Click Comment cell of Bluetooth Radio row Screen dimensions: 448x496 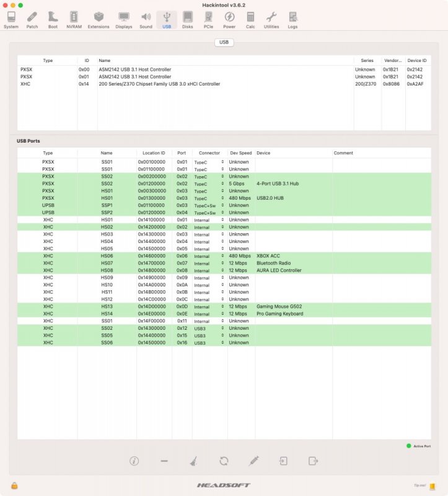click(382, 263)
